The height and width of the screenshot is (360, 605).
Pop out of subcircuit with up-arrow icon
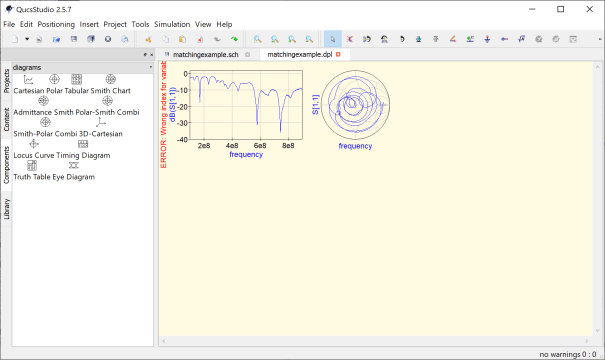pyautogui.click(x=436, y=39)
